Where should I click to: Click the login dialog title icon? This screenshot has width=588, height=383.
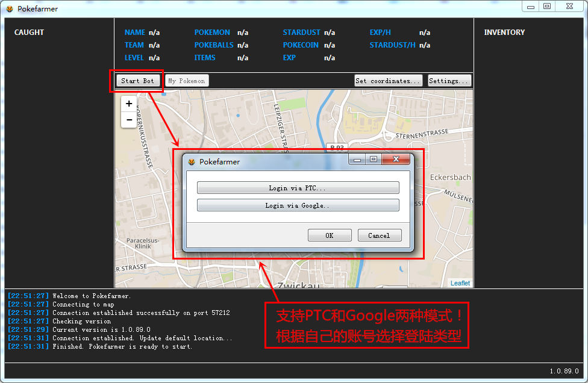pyautogui.click(x=192, y=162)
